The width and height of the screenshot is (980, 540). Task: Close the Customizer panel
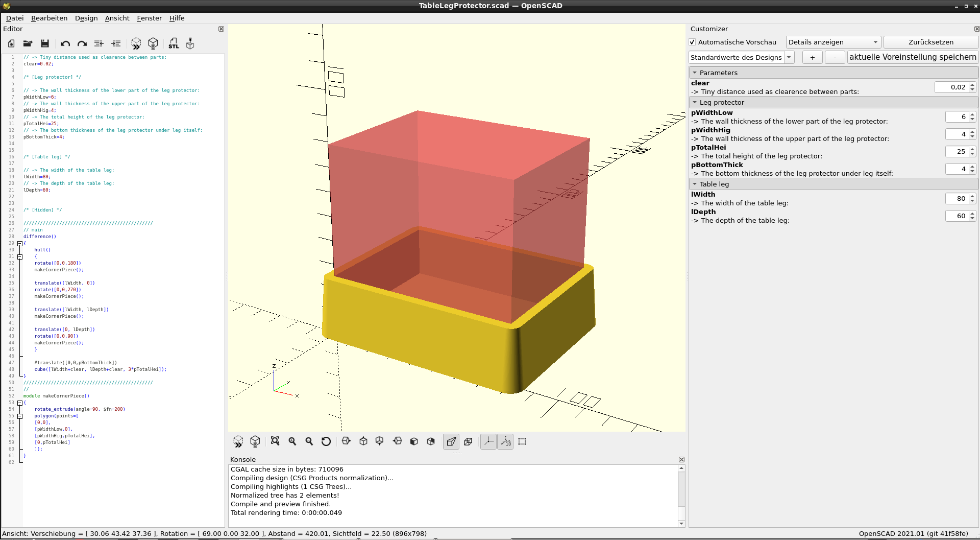(976, 29)
